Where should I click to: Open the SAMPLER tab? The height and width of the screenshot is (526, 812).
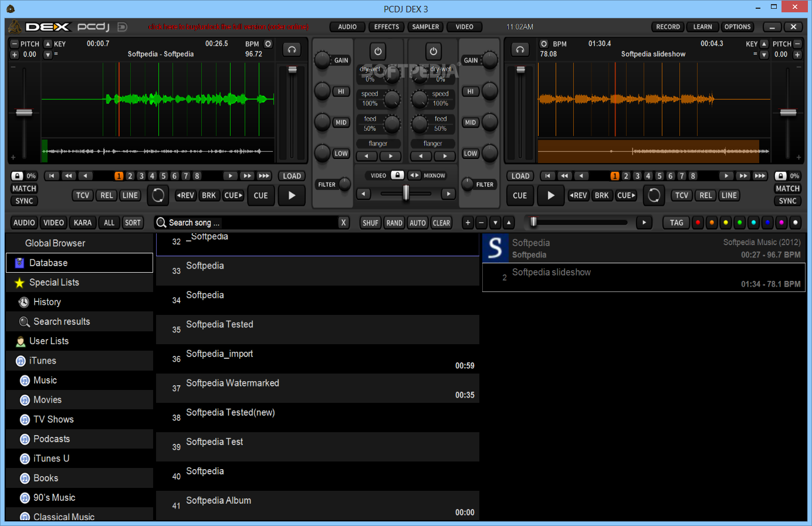[425, 27]
